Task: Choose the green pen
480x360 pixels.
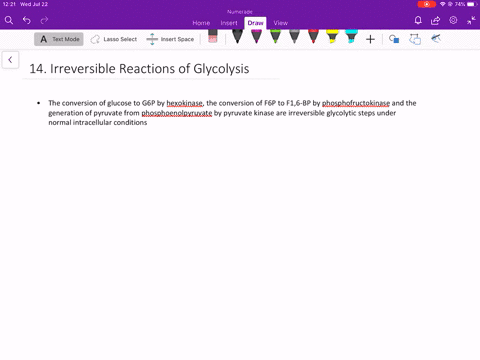Action: [x=275, y=36]
